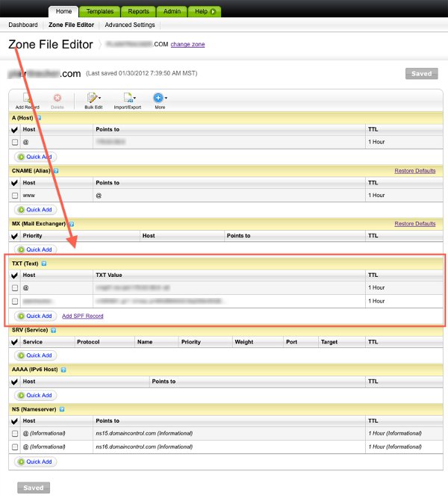Click the Saved button at bottom
The height and width of the screenshot is (501, 448).
33,488
